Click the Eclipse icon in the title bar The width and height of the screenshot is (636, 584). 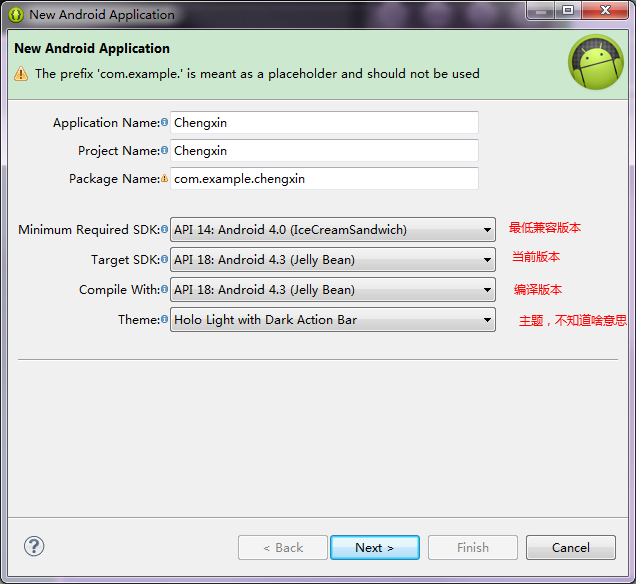[x=16, y=15]
